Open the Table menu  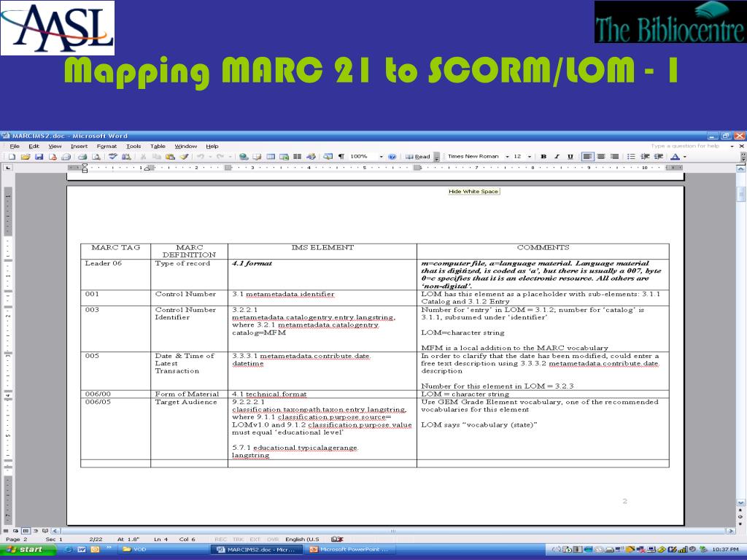pos(158,146)
